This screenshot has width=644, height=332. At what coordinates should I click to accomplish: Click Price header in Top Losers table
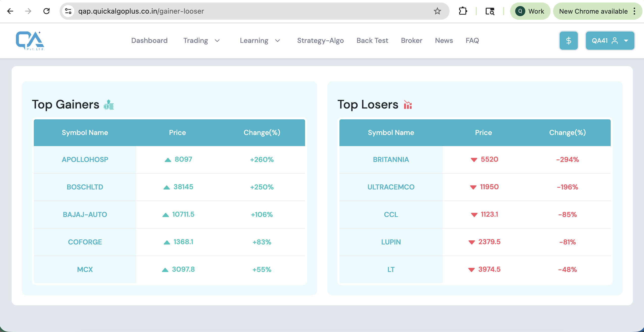483,132
